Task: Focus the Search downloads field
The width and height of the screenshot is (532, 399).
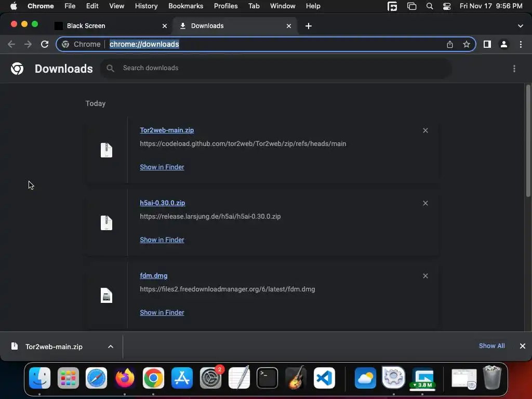Action: (276, 68)
